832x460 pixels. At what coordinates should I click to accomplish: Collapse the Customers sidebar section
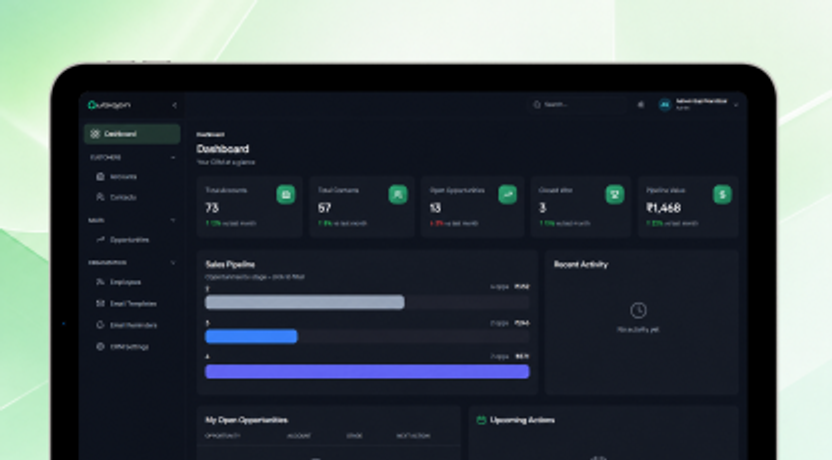coord(173,158)
